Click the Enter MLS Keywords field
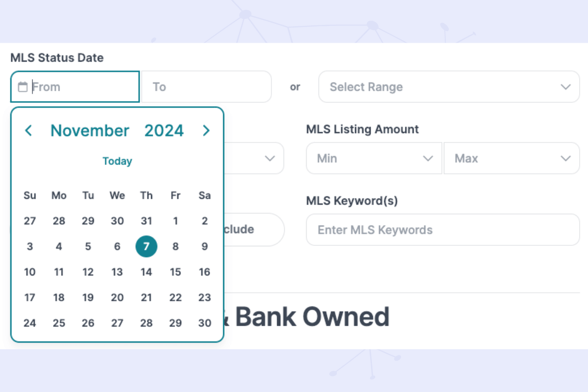588x392 pixels. [442, 230]
